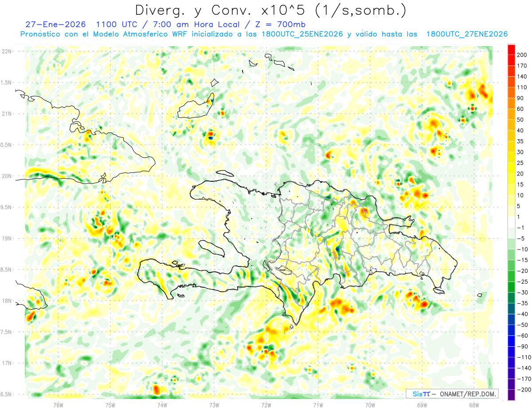
Task: Click the "69W" longitude label
Action: pyautogui.click(x=422, y=404)
